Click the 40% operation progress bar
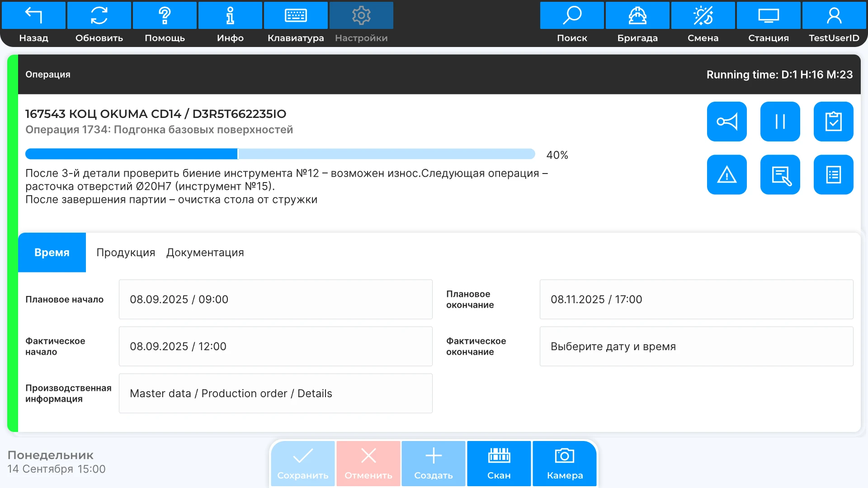 pos(280,154)
